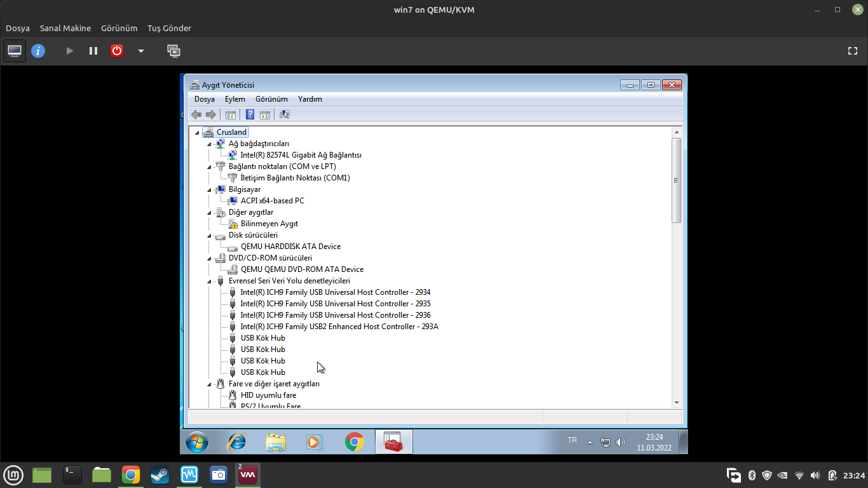Toggle the action pane toolbar icon
Viewport: 868px width, 488px height.
(265, 114)
